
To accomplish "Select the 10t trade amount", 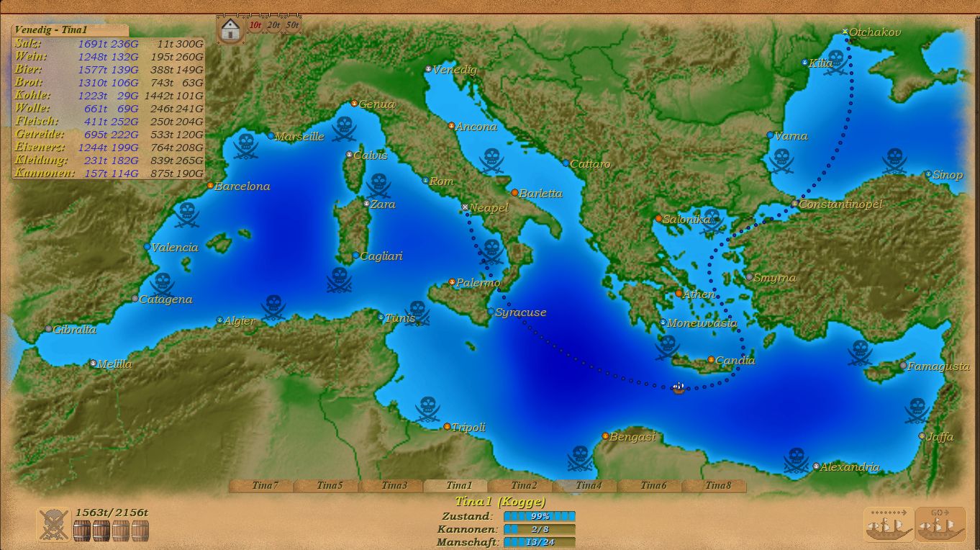I will (255, 25).
